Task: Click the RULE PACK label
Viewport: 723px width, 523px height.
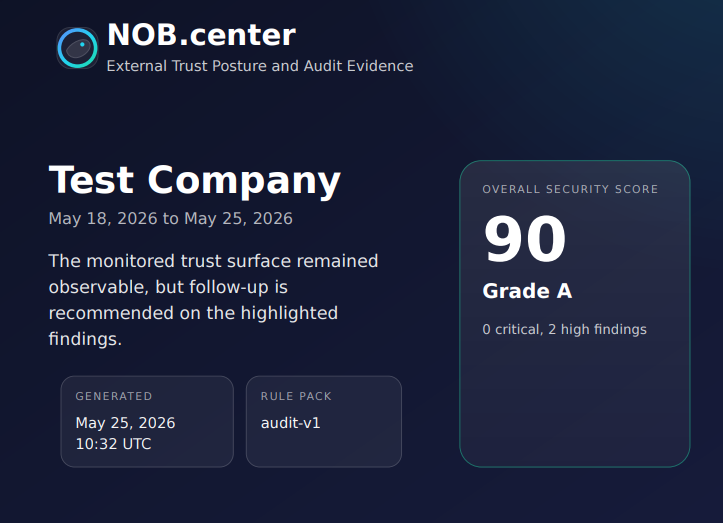Action: [296, 396]
